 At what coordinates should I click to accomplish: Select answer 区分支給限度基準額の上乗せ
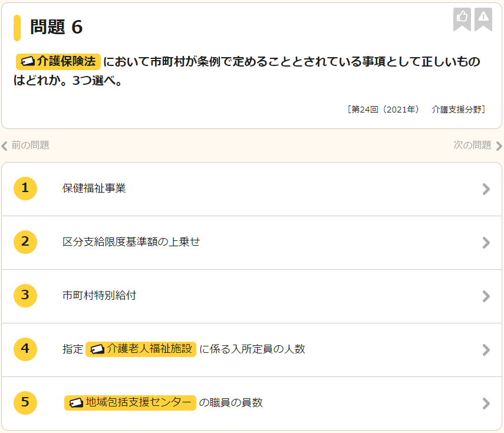(x=131, y=242)
